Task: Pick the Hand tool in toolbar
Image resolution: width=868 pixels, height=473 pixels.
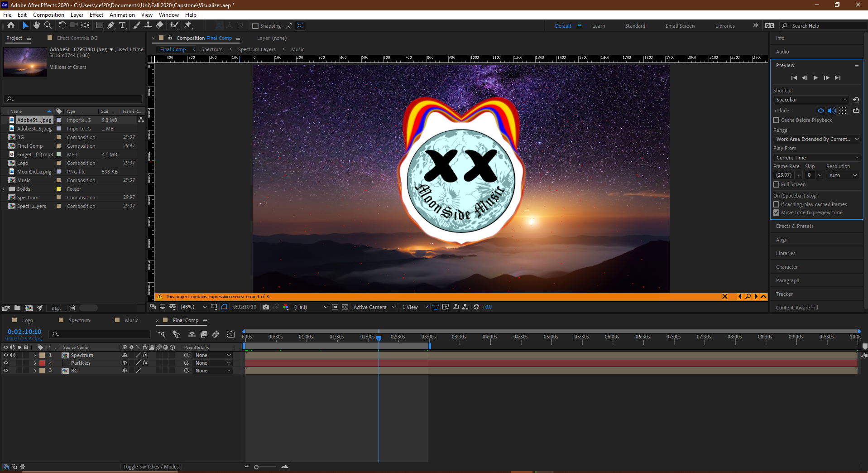Action: (37, 25)
